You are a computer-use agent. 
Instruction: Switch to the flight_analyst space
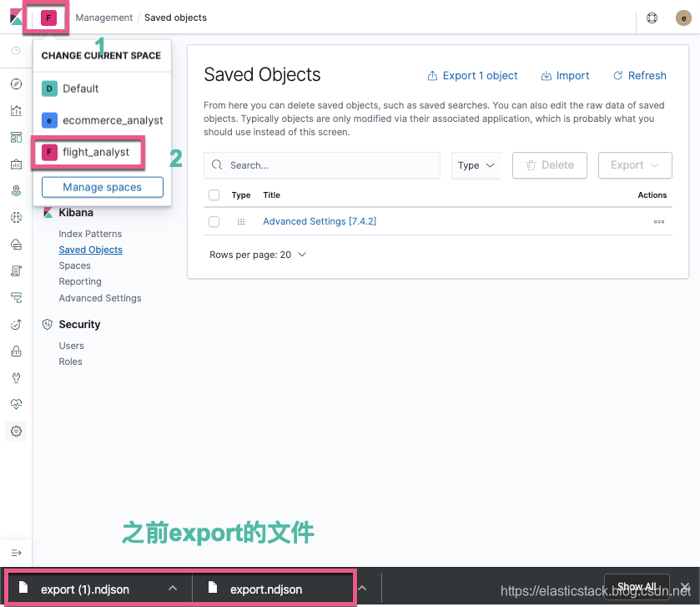88,152
